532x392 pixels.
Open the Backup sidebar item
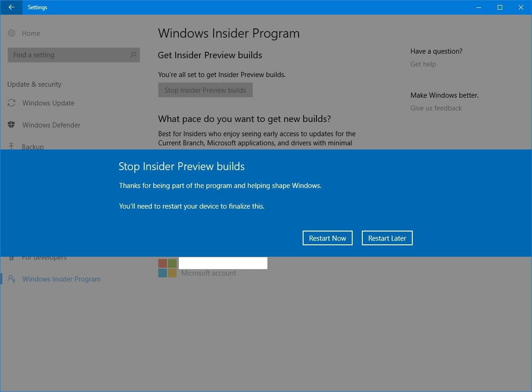click(33, 147)
